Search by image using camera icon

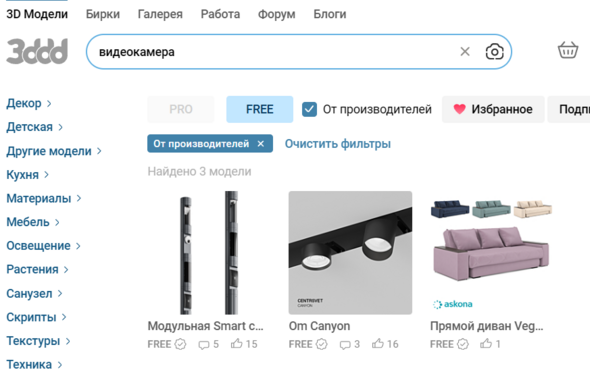pyautogui.click(x=494, y=52)
